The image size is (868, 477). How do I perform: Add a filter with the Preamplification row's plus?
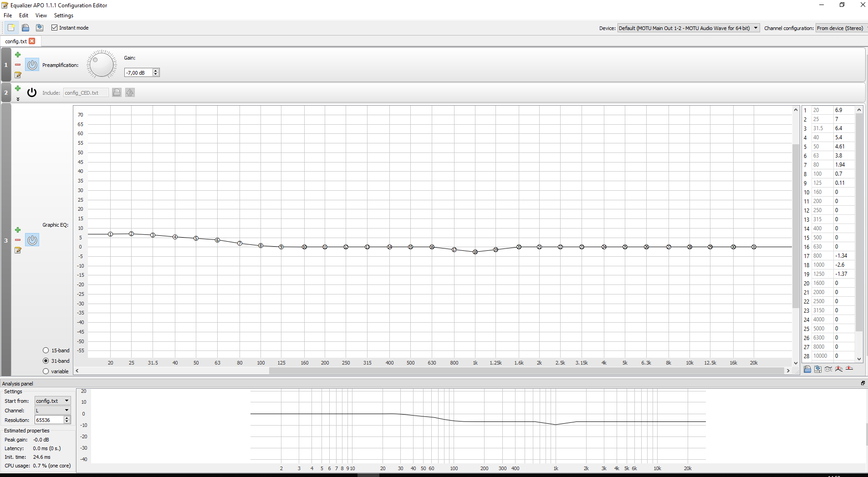tap(18, 55)
